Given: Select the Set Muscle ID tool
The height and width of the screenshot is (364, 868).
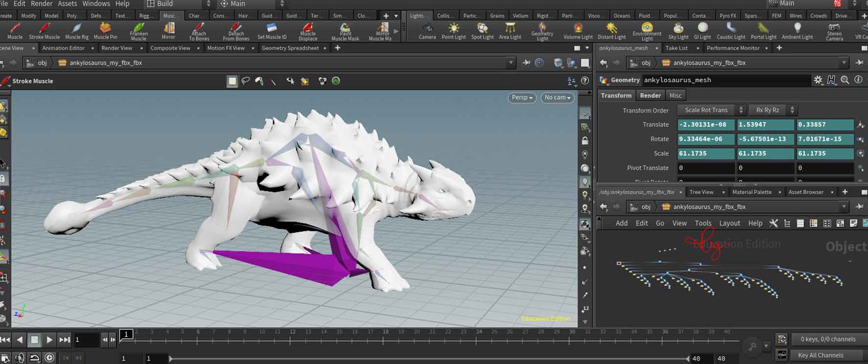Looking at the screenshot, I should (x=272, y=31).
